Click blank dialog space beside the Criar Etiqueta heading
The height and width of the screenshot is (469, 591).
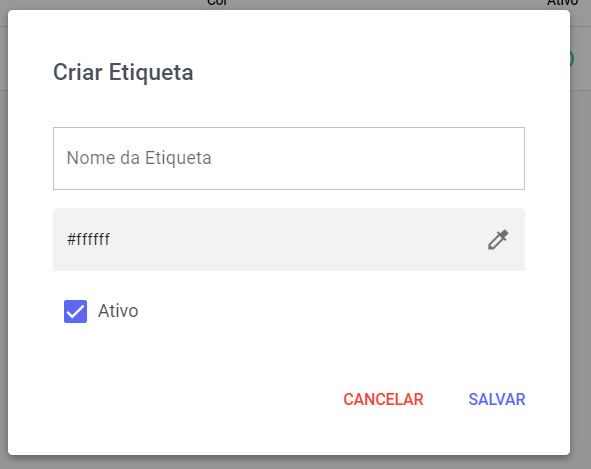(358, 72)
